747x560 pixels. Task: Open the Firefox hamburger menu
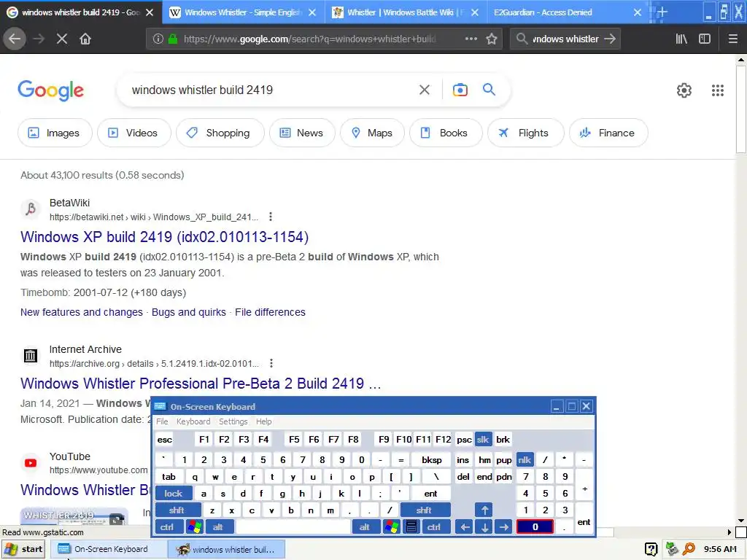733,39
